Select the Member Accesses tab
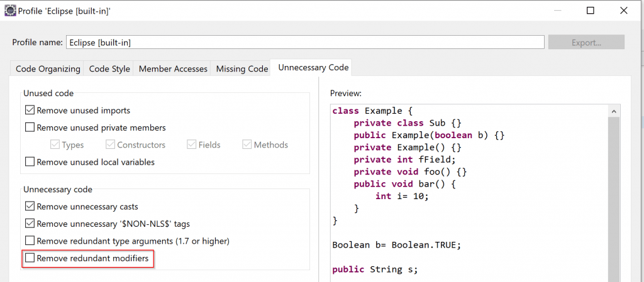The width and height of the screenshot is (644, 282). pyautogui.click(x=173, y=69)
